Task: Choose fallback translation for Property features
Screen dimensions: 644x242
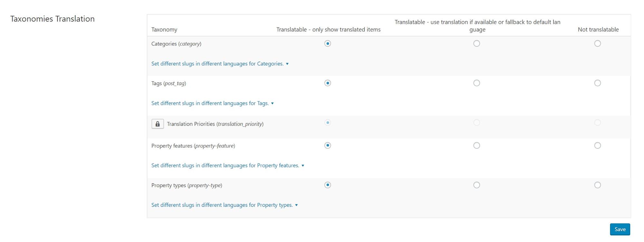Action: point(476,146)
